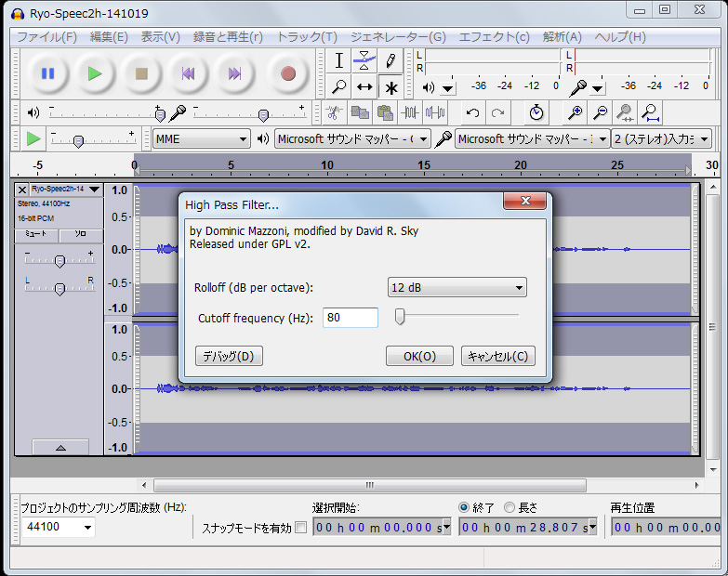Select the Envelope tool
The width and height of the screenshot is (728, 576).
[x=364, y=61]
